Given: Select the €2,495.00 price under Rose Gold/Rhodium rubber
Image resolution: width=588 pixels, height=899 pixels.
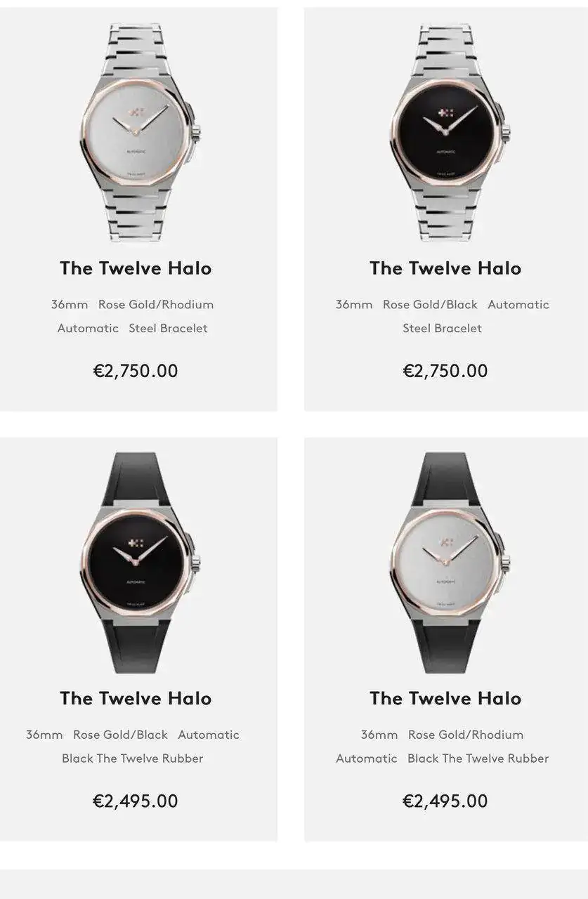Looking at the screenshot, I should point(445,801).
